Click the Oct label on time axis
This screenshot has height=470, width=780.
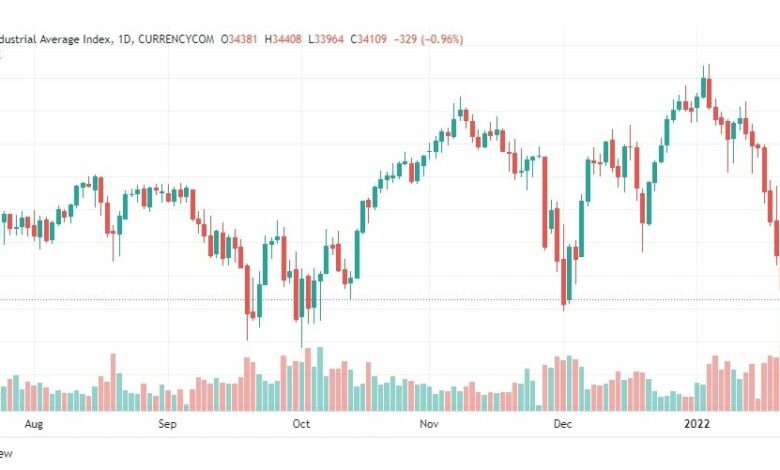pos(301,424)
